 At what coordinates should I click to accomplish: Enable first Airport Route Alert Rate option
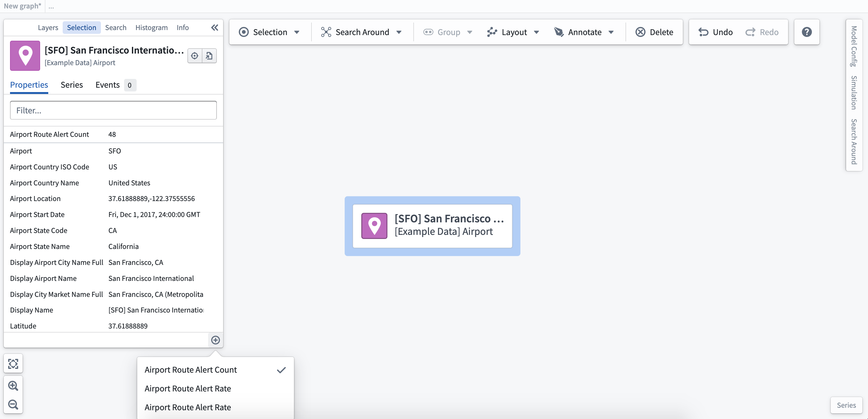(216, 389)
